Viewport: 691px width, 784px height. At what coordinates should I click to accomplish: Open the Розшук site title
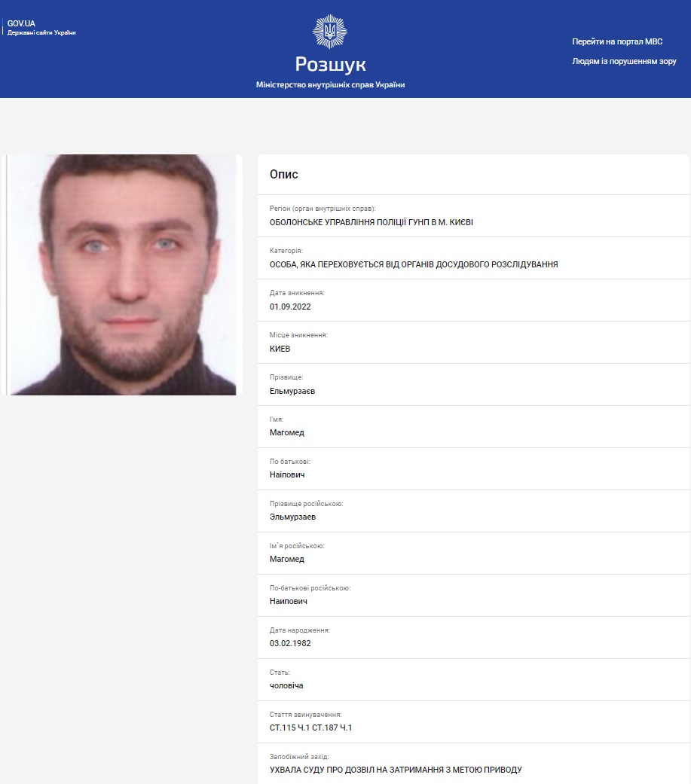point(330,64)
